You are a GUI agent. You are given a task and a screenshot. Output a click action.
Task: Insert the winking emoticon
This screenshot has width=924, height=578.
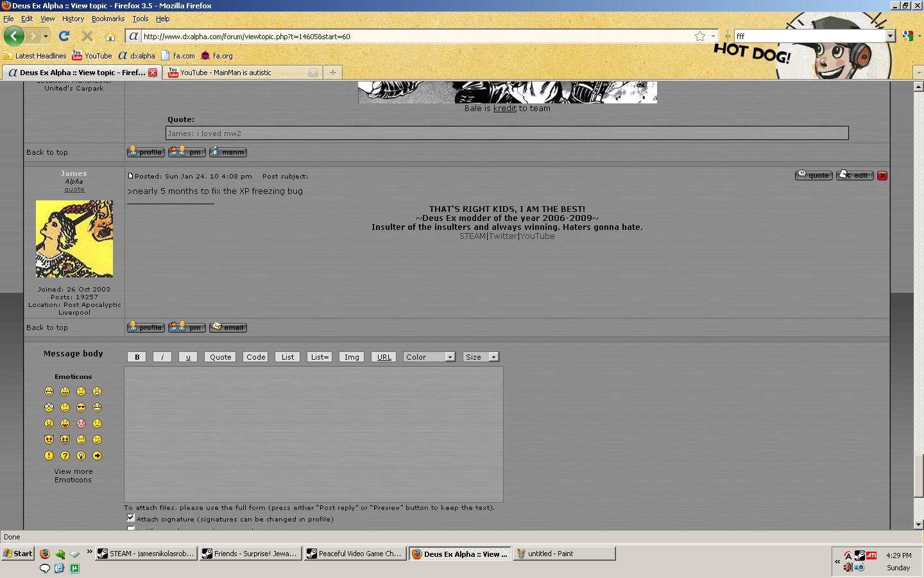97,439
